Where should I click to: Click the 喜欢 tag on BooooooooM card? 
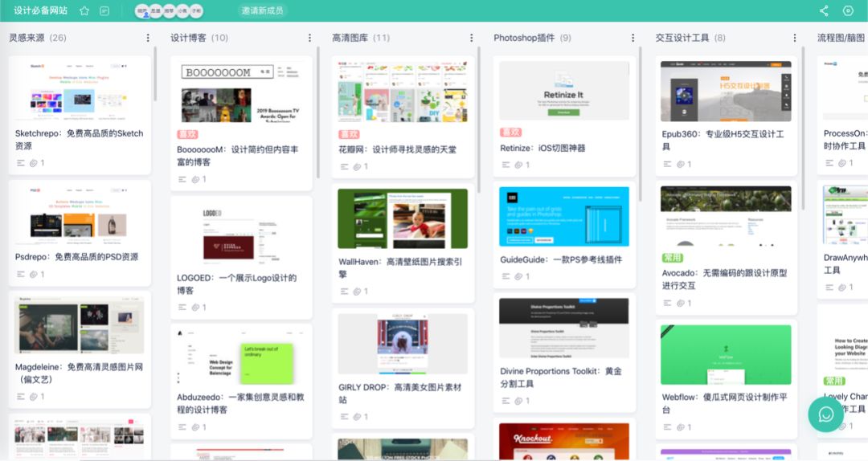(187, 134)
